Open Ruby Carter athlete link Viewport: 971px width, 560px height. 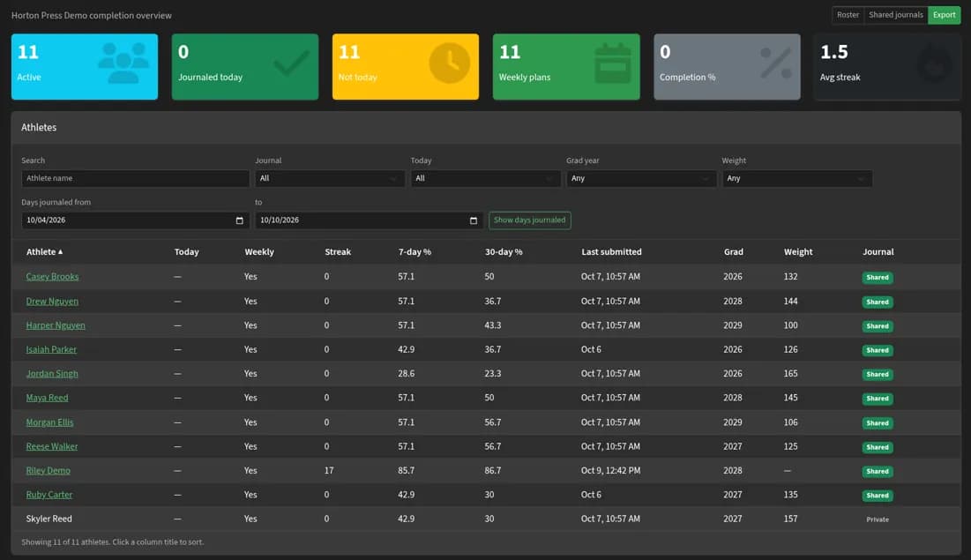(x=49, y=495)
